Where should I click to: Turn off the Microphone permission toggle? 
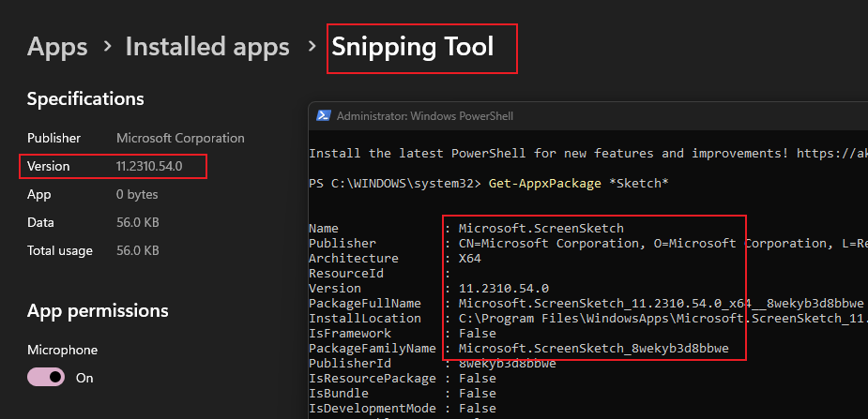46,378
